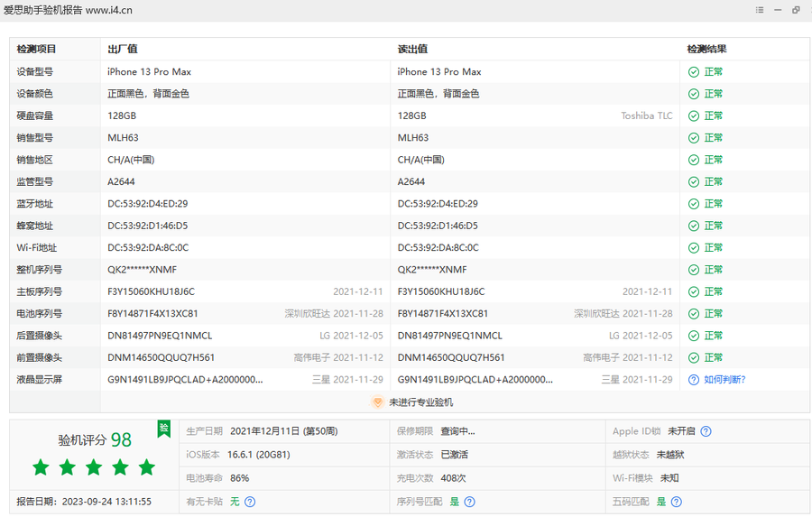Click the first green rating star

pyautogui.click(x=41, y=467)
